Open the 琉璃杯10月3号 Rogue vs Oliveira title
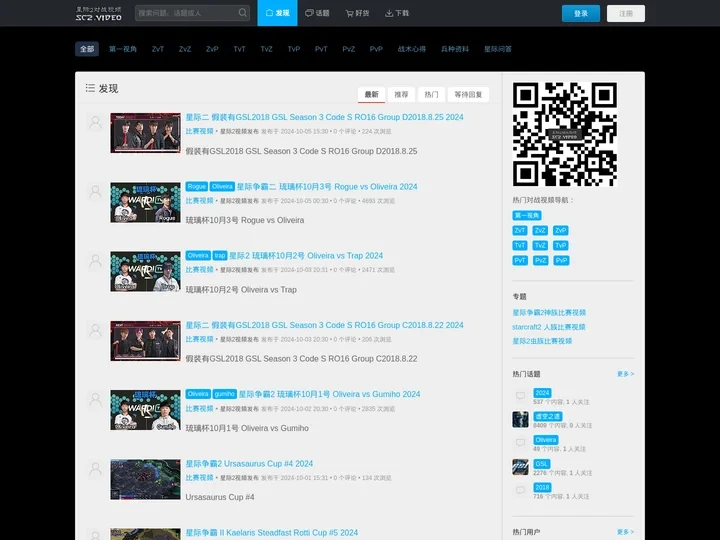This screenshot has width=720, height=540. (x=327, y=186)
